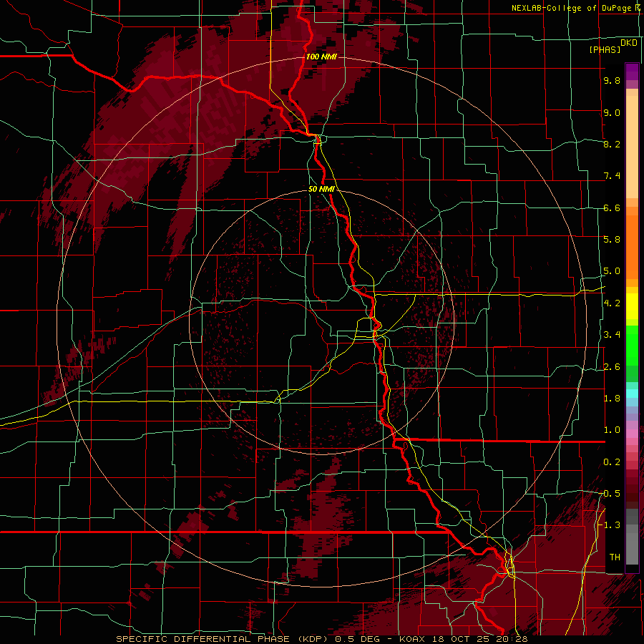Click the 7.4 scale value
The height and width of the screenshot is (644, 644).
pos(612,176)
